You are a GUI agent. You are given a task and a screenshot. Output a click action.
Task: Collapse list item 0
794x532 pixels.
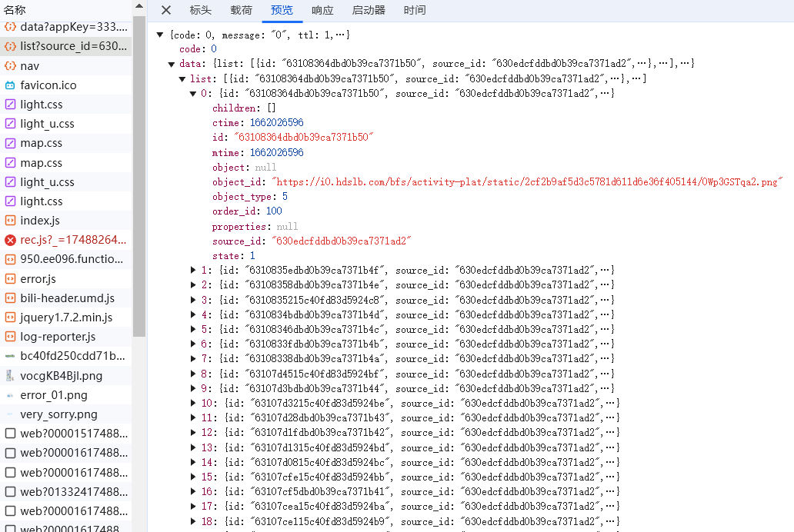coord(193,93)
